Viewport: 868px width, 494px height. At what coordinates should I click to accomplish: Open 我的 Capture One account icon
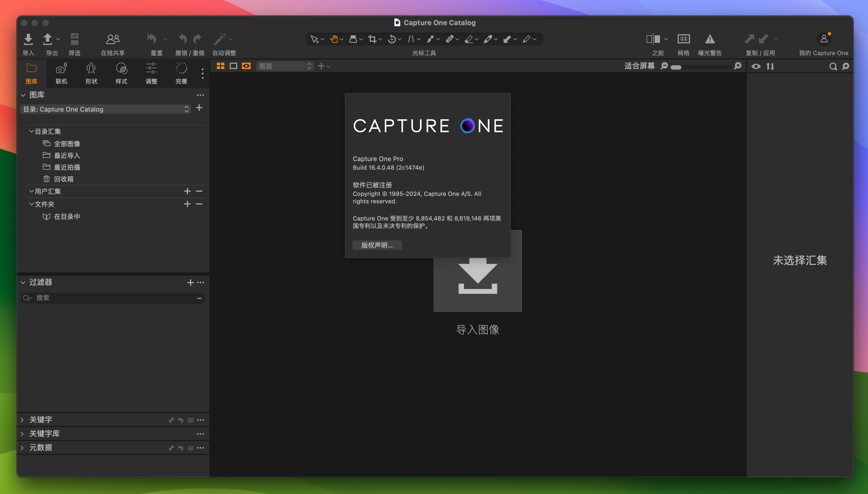tap(824, 39)
